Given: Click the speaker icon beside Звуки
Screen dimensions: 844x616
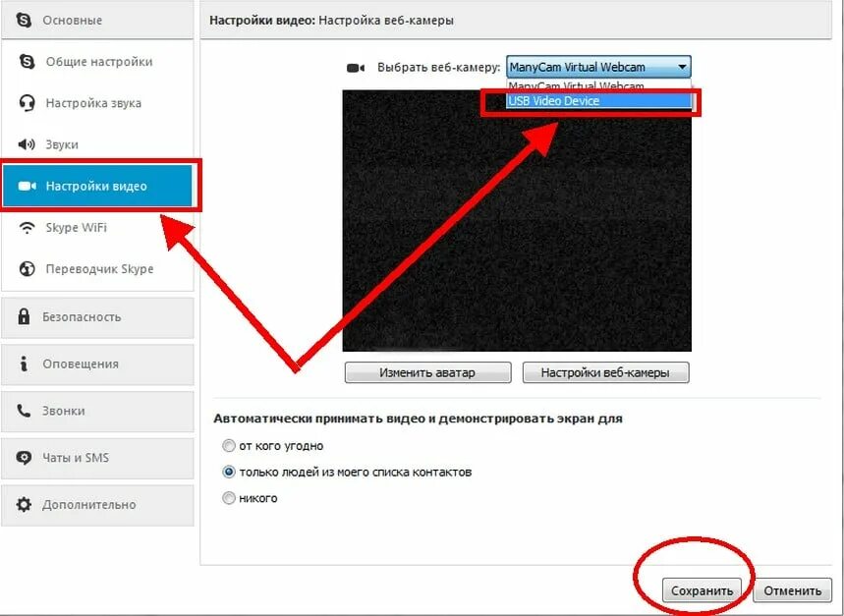Looking at the screenshot, I should [x=27, y=144].
